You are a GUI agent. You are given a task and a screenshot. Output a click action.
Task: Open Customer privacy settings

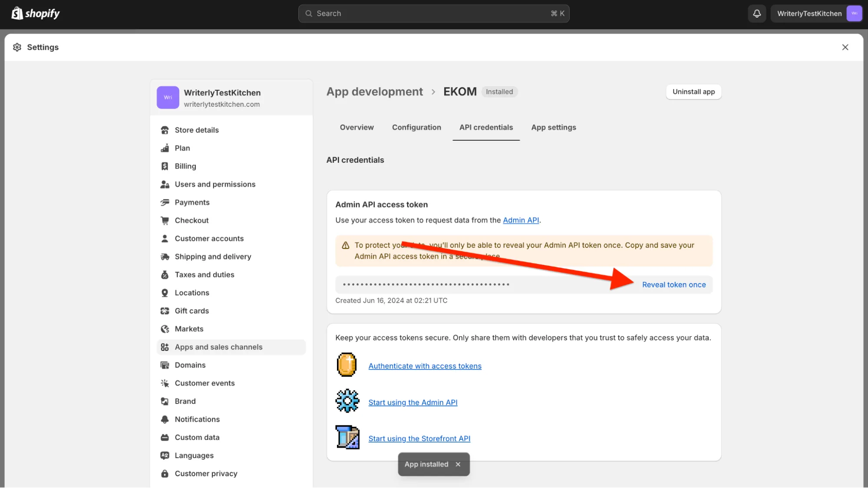231,474
